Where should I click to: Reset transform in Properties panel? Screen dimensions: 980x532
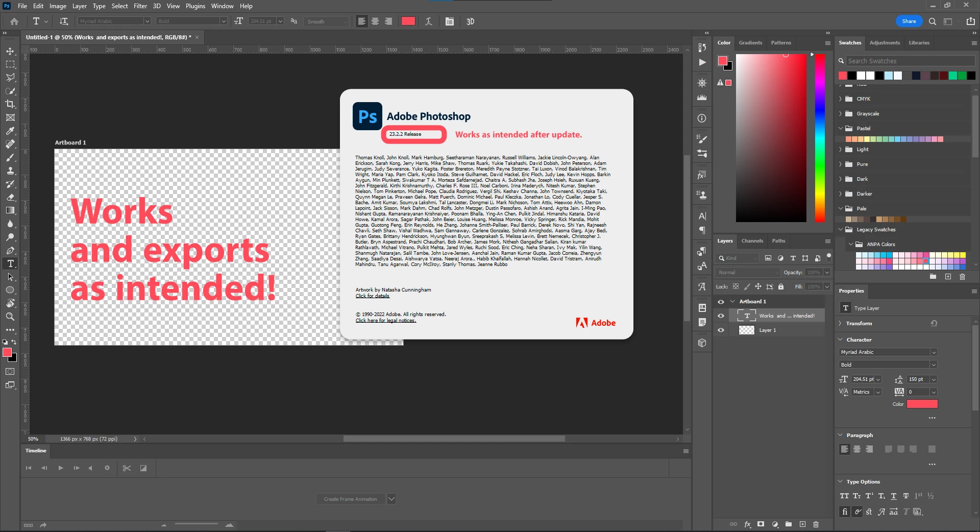click(x=934, y=323)
